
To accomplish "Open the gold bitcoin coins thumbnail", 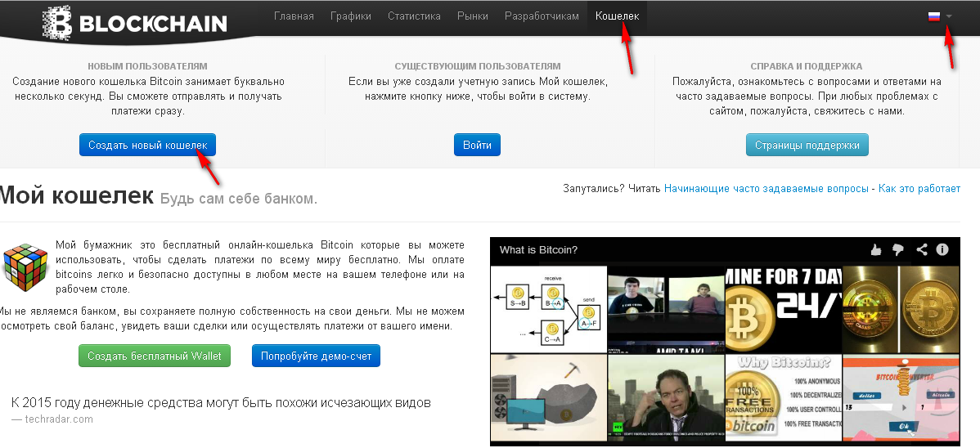I will tap(901, 309).
